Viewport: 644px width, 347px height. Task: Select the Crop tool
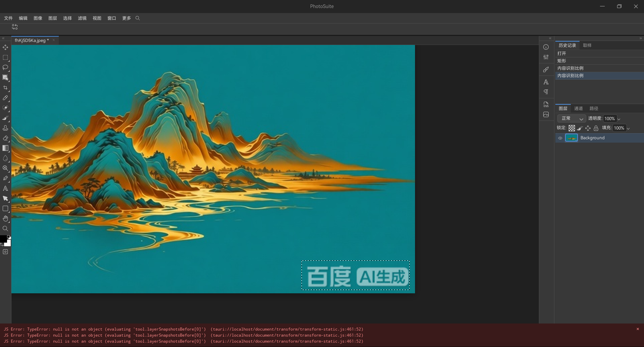coord(5,88)
